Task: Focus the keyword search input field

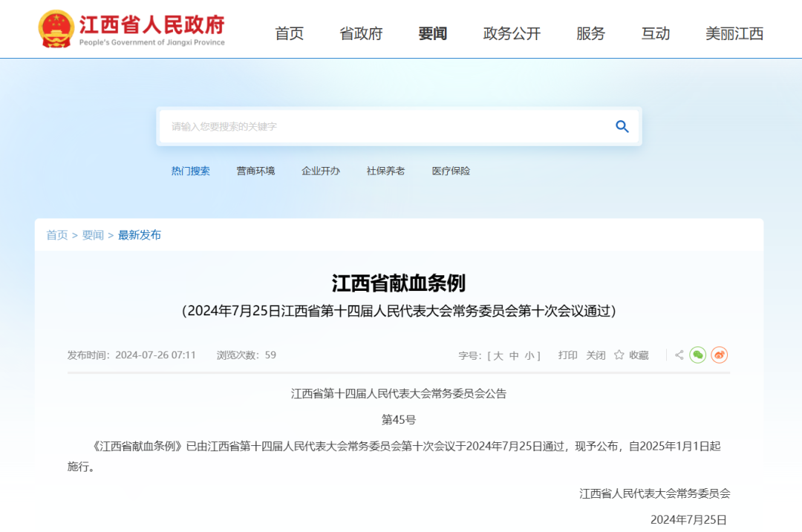Action: [386, 127]
